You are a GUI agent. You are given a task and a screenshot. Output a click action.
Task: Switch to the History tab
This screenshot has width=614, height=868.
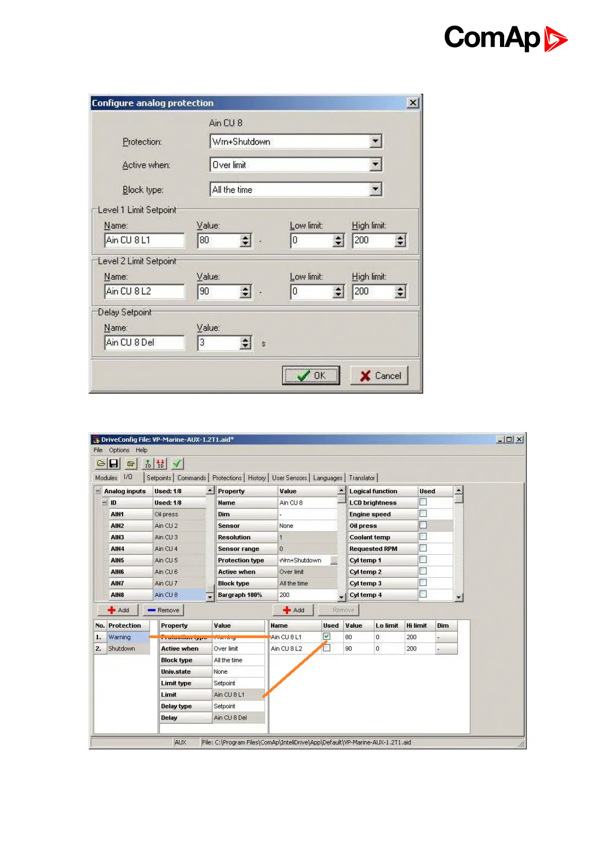point(257,478)
